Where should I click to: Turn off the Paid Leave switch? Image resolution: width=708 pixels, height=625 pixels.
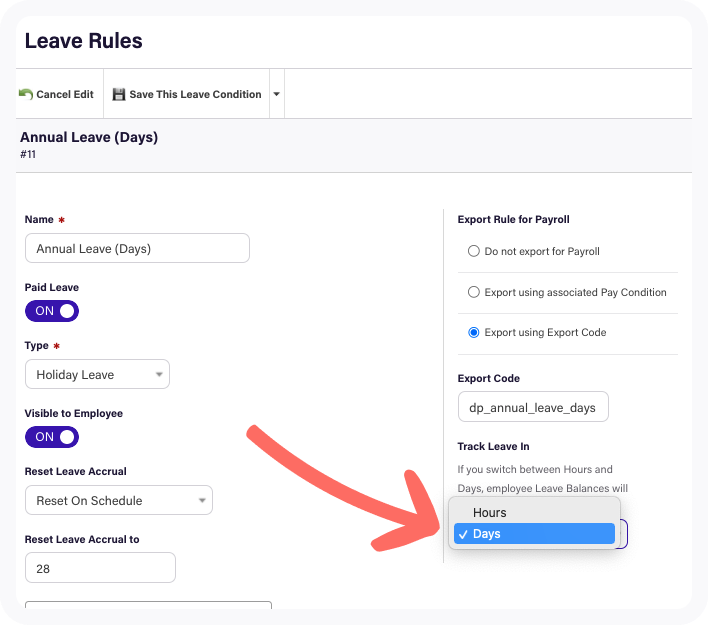click(x=52, y=311)
